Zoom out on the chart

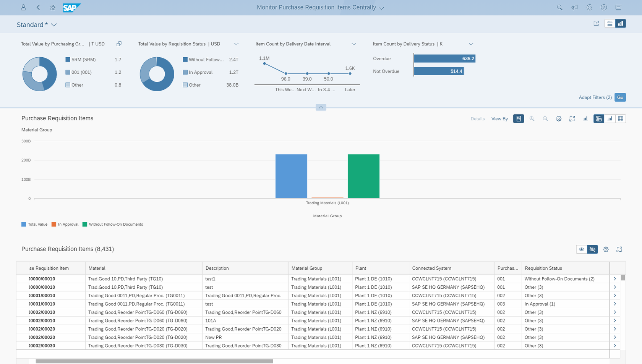pyautogui.click(x=545, y=119)
